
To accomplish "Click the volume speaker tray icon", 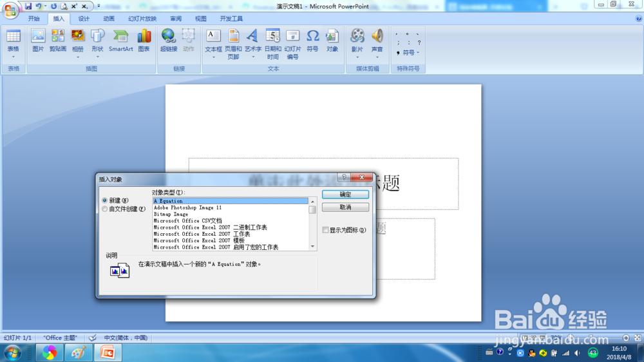I will click(578, 353).
